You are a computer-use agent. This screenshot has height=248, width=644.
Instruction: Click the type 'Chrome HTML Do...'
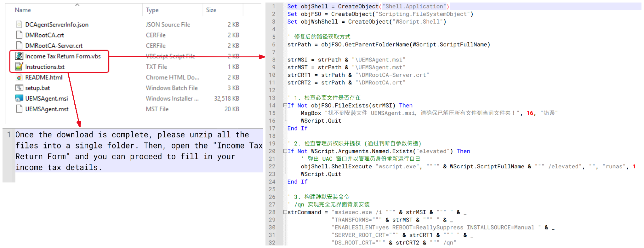[x=172, y=78]
